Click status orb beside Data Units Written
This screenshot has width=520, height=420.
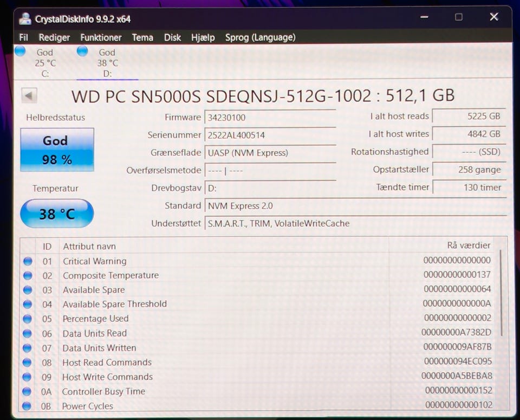(x=27, y=348)
